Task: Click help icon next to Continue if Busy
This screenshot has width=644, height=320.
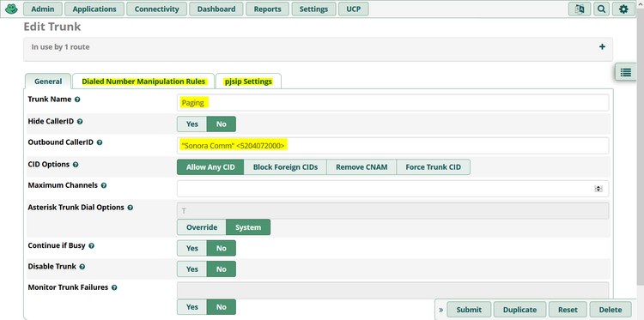Action: (x=91, y=245)
